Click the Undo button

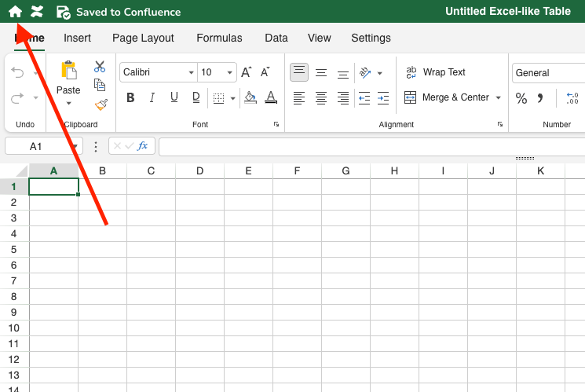click(x=18, y=73)
